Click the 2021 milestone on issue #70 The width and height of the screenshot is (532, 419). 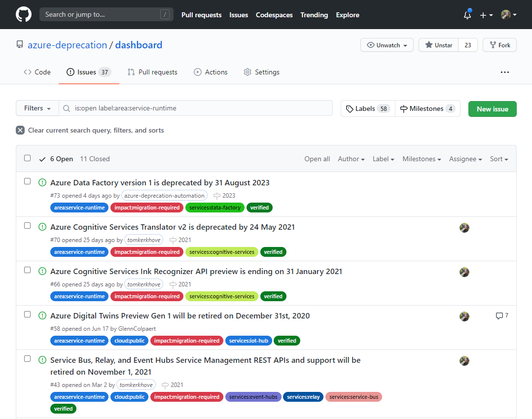(x=180, y=240)
